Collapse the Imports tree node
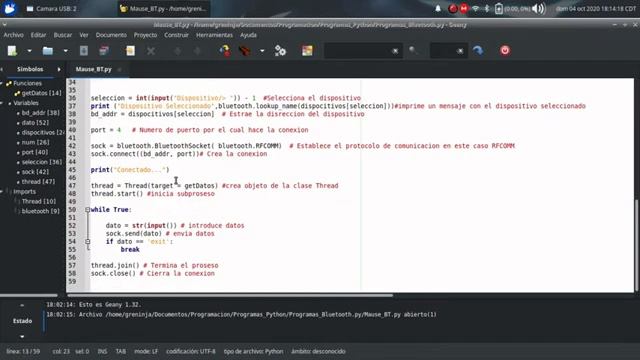The width and height of the screenshot is (640, 360). [x=2, y=191]
